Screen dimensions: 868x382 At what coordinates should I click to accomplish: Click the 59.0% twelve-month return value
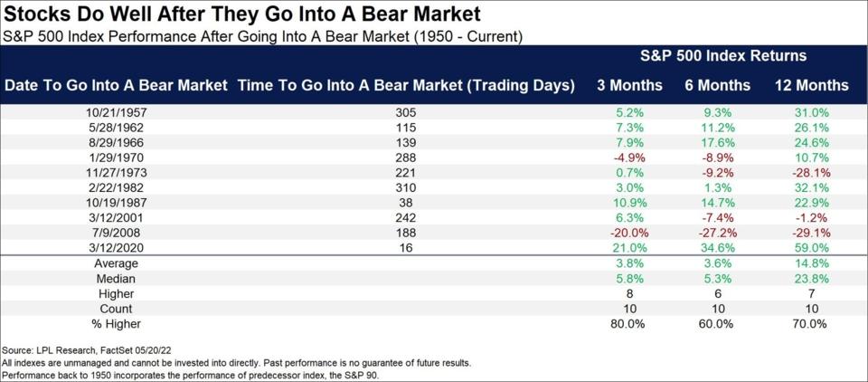pyautogui.click(x=810, y=249)
